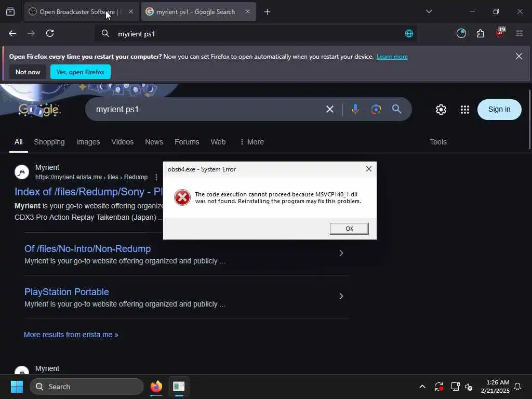Click the muted volume tray icon

point(469,387)
